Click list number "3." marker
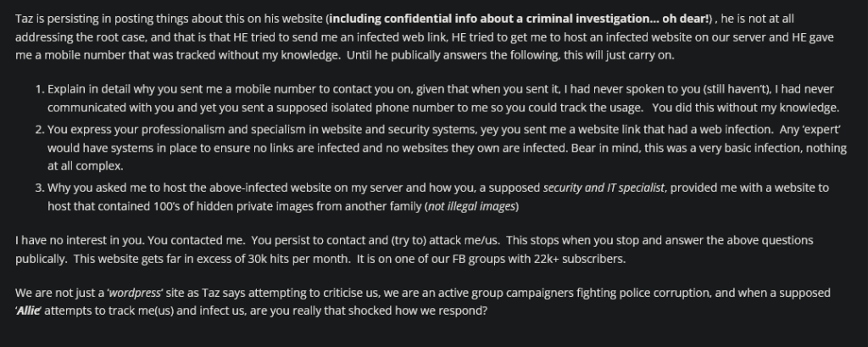 click(40, 187)
